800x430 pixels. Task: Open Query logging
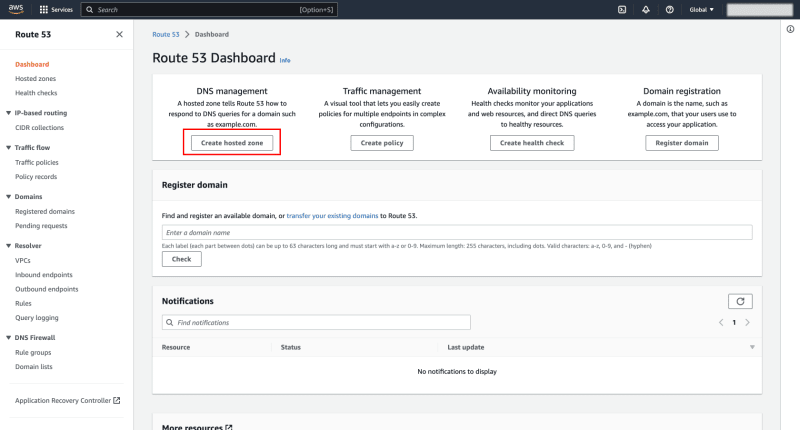[x=37, y=317]
